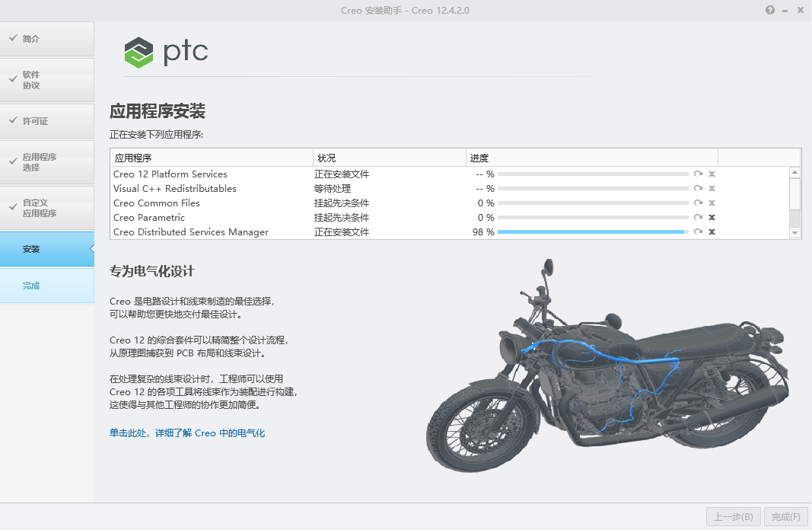The height and width of the screenshot is (530, 812).
Task: Open link 单击此处，详细了解 Creo 中的电气化
Action: pos(187,433)
